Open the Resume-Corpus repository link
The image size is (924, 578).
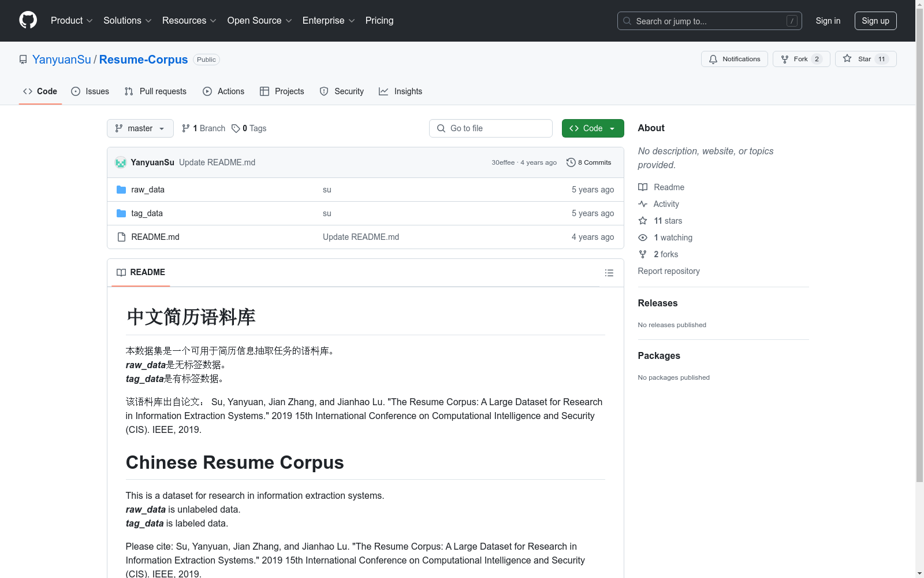coord(143,60)
